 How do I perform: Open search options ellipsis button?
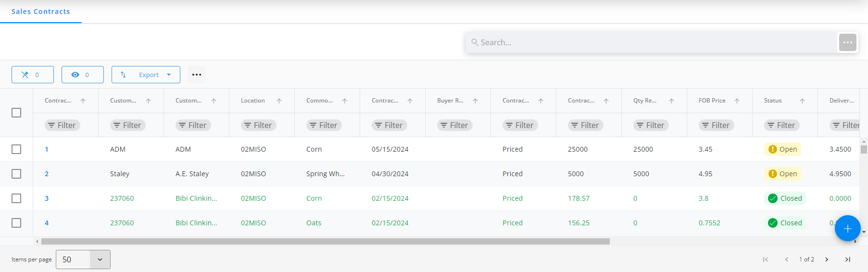847,42
